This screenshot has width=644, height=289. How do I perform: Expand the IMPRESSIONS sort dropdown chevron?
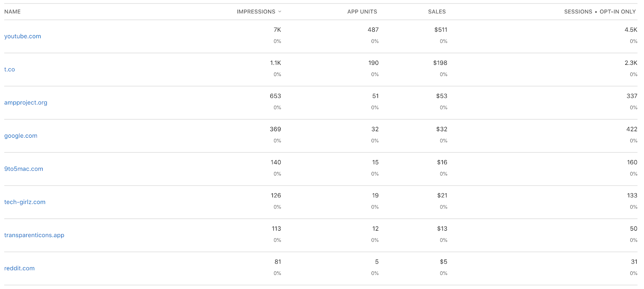pyautogui.click(x=280, y=12)
